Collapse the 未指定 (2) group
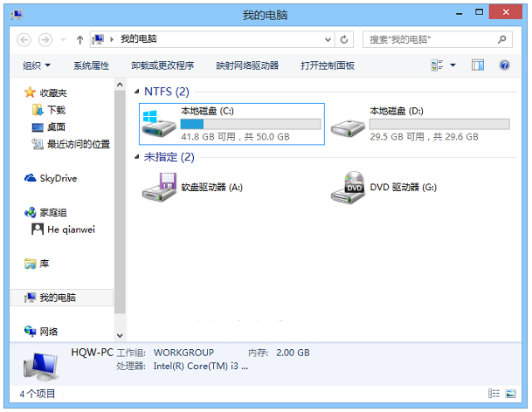This screenshot has width=532, height=412. [x=137, y=156]
